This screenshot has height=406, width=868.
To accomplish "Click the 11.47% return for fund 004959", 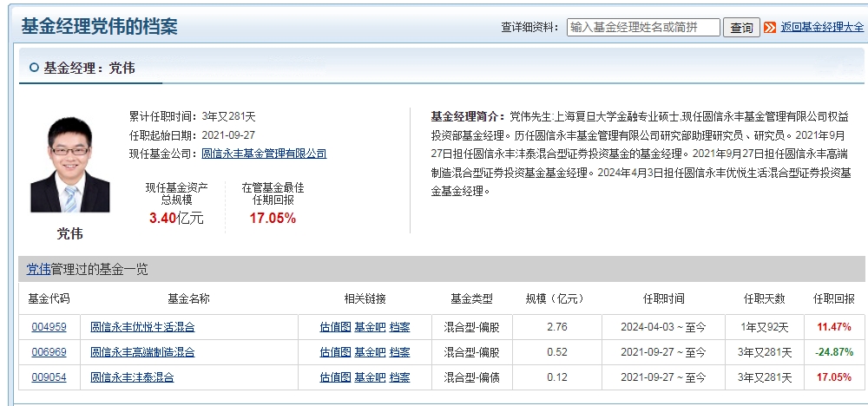I will click(833, 327).
